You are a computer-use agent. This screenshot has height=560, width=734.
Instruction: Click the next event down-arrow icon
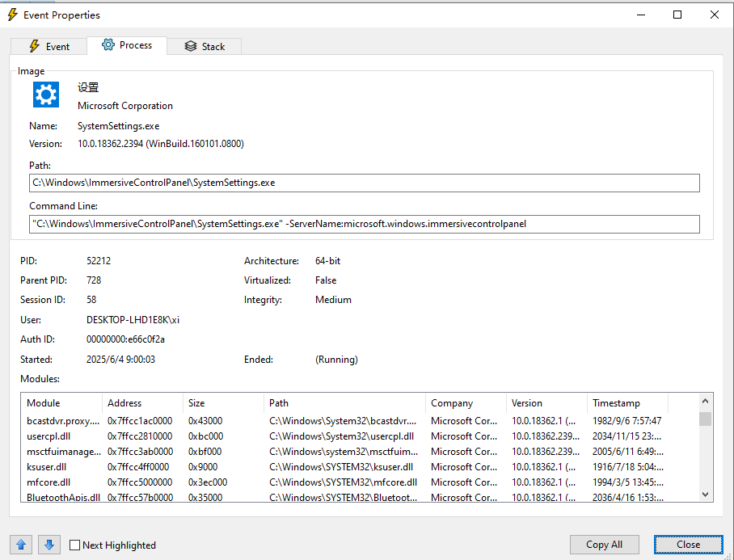point(49,545)
